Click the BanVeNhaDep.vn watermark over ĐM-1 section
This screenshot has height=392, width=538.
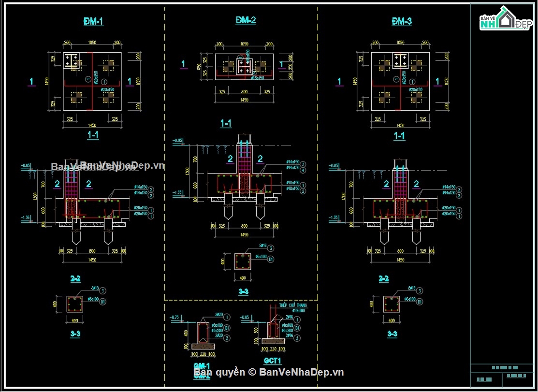(x=108, y=166)
